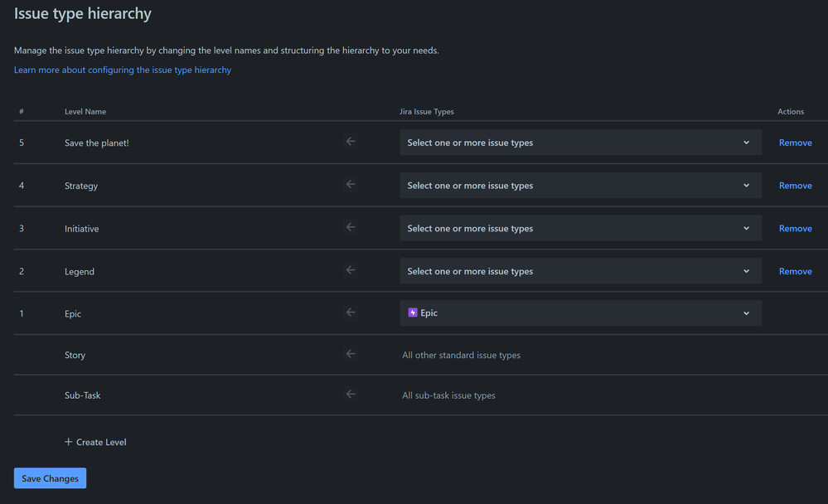Viewport: 828px width, 504px height.
Task: Open the Epic issue type dropdown
Action: (x=580, y=313)
